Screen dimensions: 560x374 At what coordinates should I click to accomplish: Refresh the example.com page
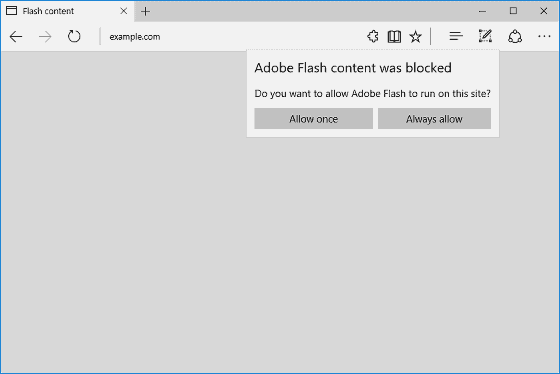click(74, 36)
